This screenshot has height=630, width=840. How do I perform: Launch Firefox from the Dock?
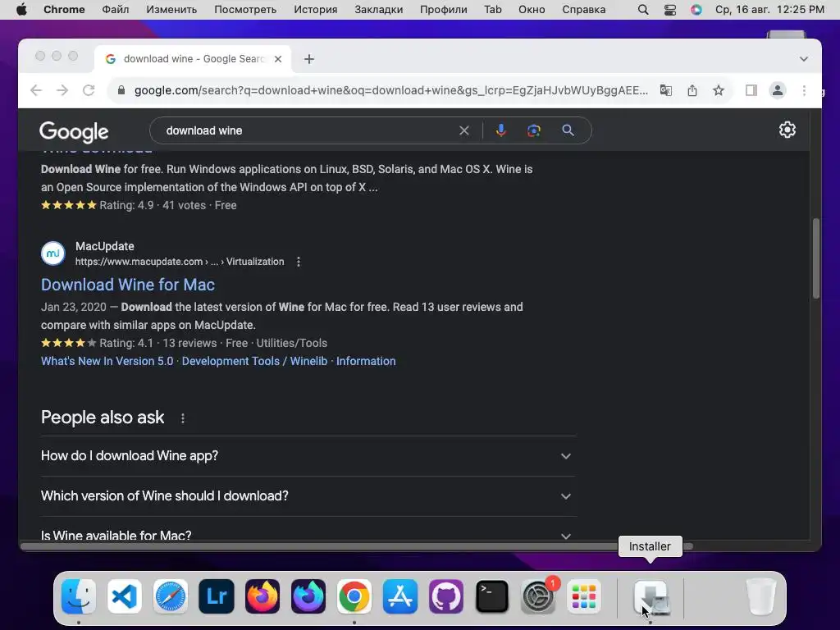coord(262,596)
